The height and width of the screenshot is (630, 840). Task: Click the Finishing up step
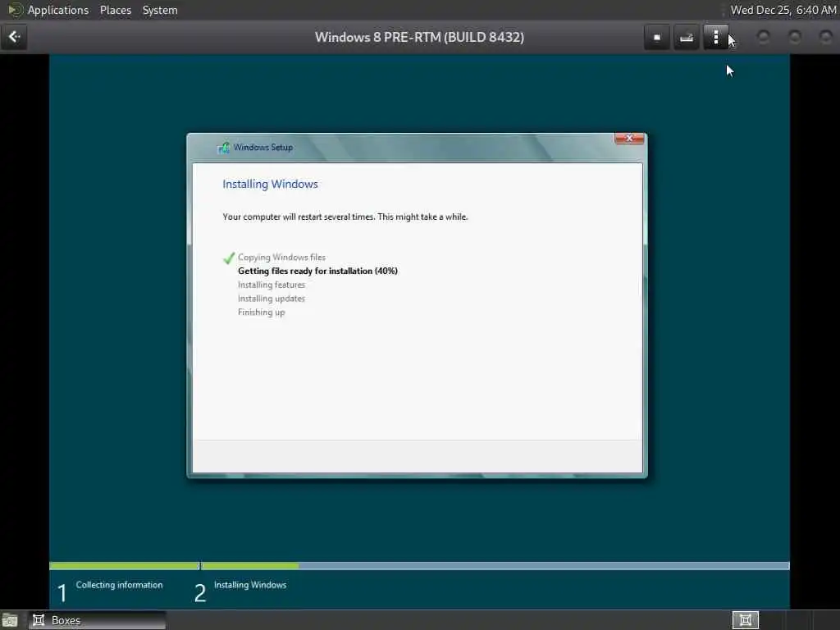[x=262, y=313]
